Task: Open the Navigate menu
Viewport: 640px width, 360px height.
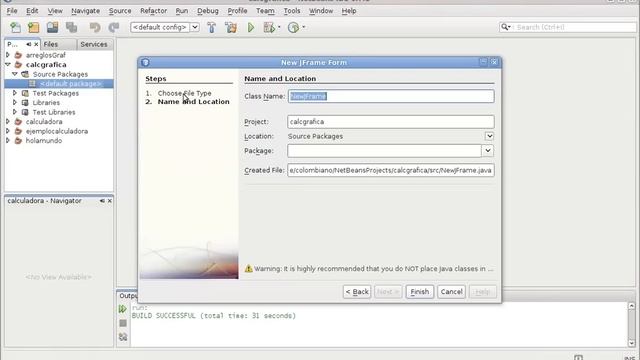Action: coord(85,11)
